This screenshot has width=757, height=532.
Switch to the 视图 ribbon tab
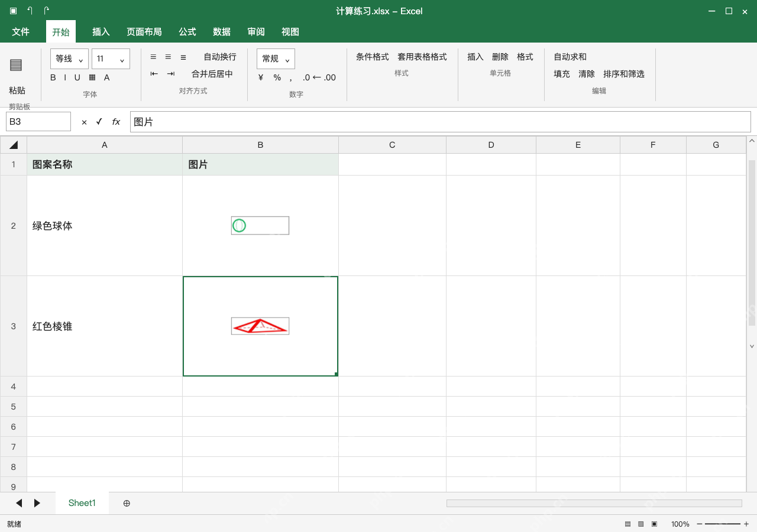coord(290,31)
